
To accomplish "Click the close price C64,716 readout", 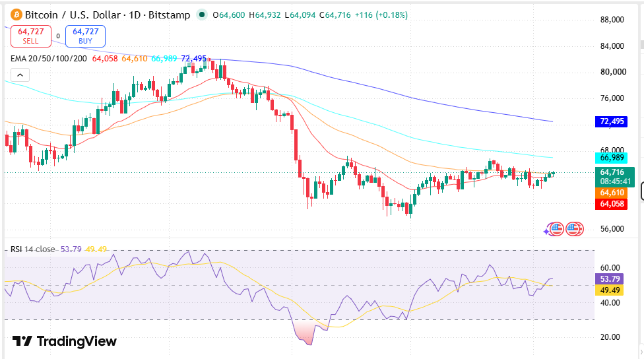I will click(x=335, y=15).
